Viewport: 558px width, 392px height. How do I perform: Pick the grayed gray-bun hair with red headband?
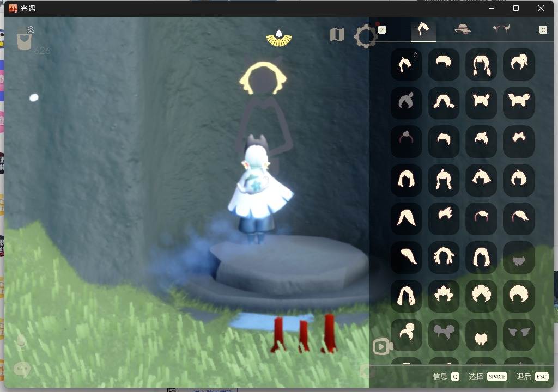407,141
